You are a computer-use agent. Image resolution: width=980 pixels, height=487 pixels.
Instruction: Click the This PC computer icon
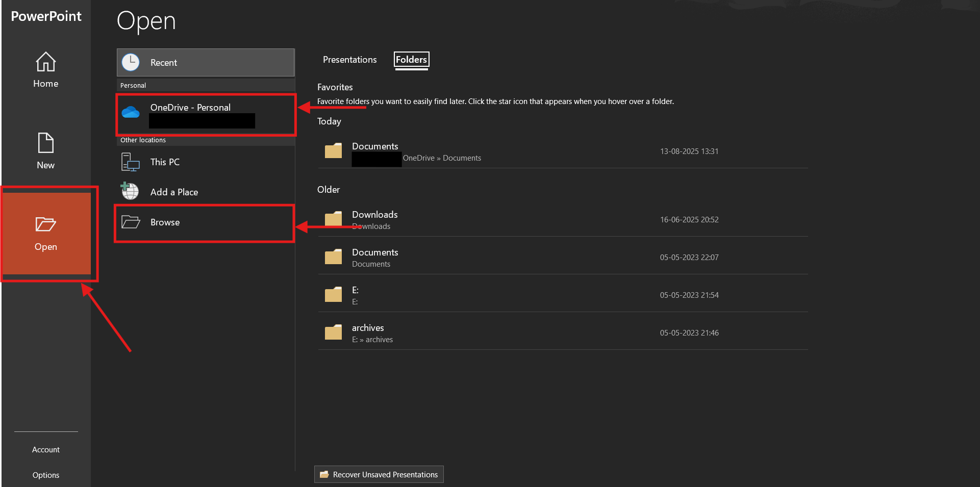(x=131, y=162)
